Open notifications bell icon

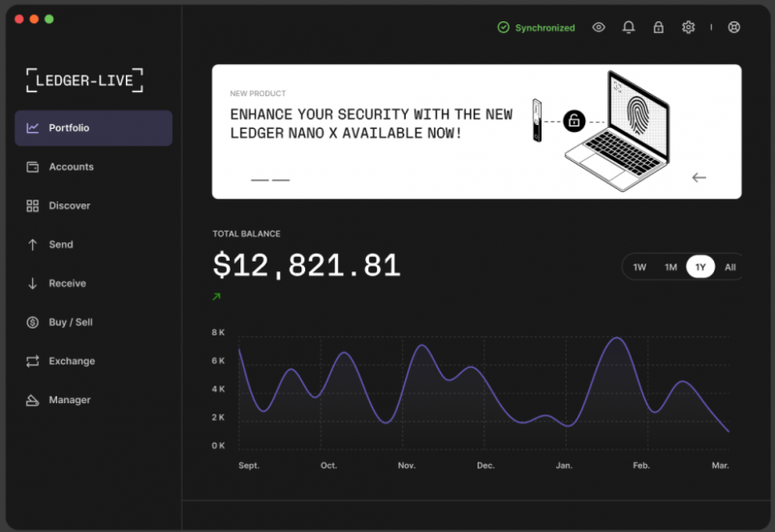[628, 27]
